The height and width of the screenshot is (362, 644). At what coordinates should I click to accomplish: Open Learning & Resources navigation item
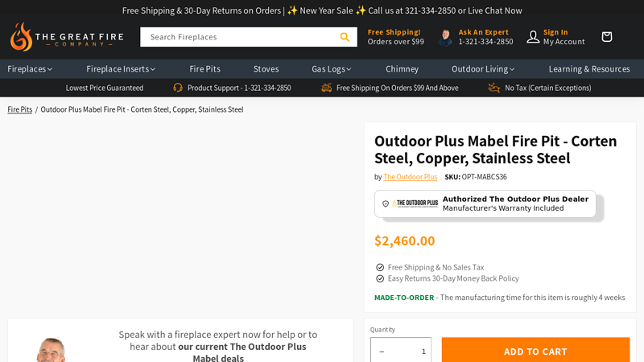pyautogui.click(x=589, y=69)
